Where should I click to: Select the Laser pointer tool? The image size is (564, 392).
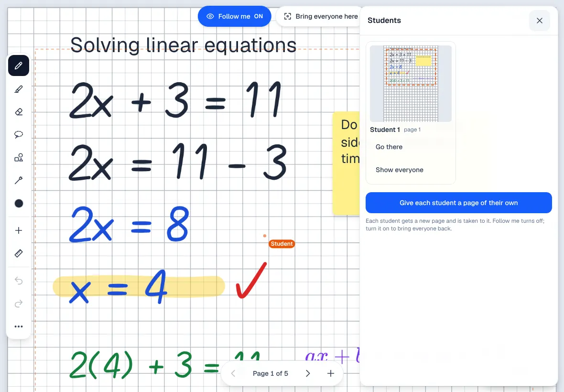19,180
